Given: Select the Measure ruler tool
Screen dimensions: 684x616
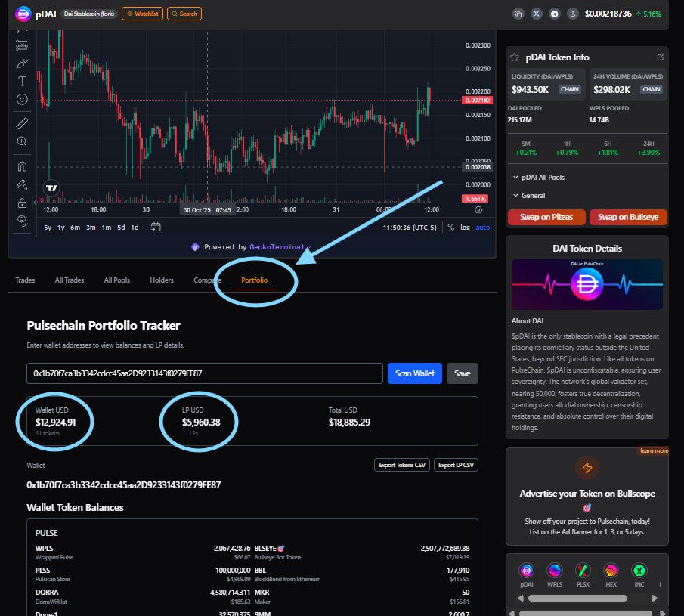Looking at the screenshot, I should click(22, 122).
